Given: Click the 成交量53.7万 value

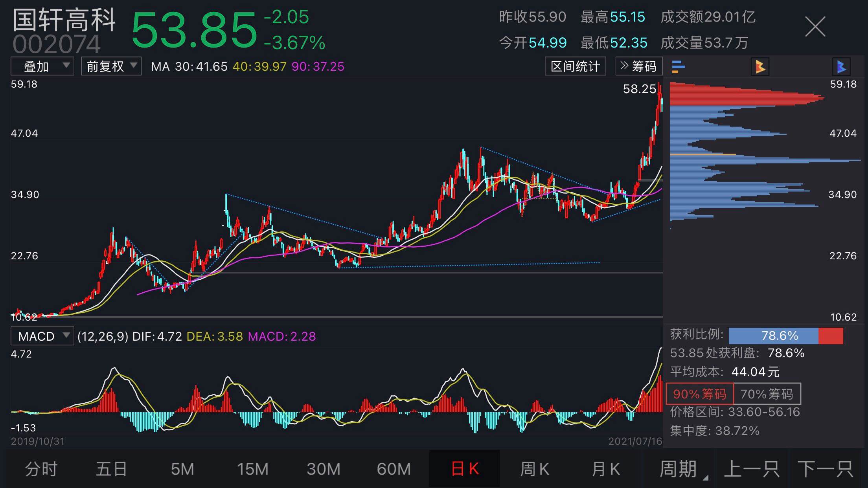Looking at the screenshot, I should pos(704,43).
